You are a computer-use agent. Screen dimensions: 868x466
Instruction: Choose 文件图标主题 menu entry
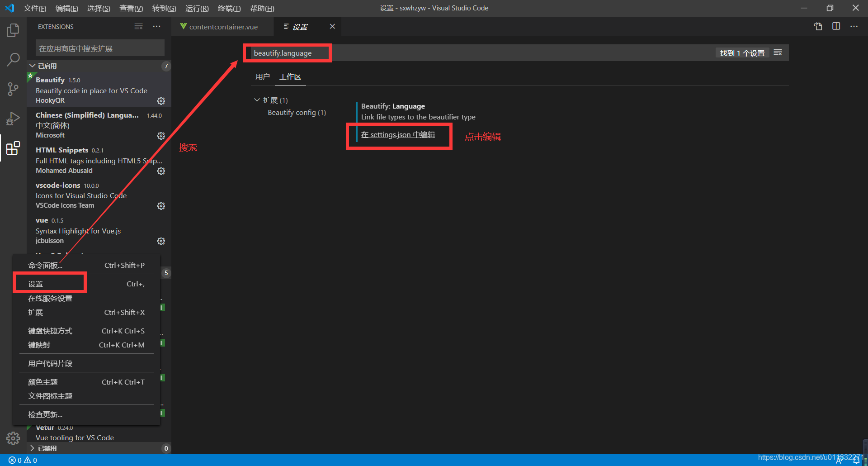(x=86, y=396)
